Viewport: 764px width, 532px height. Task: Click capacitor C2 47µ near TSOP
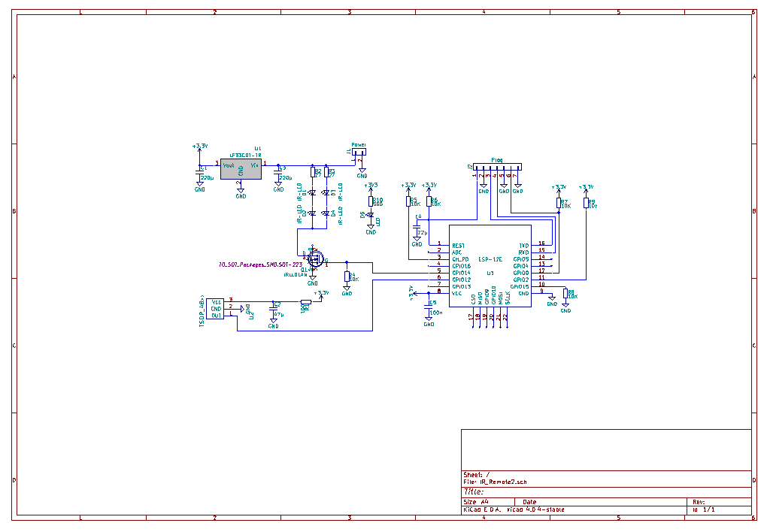coord(274,309)
